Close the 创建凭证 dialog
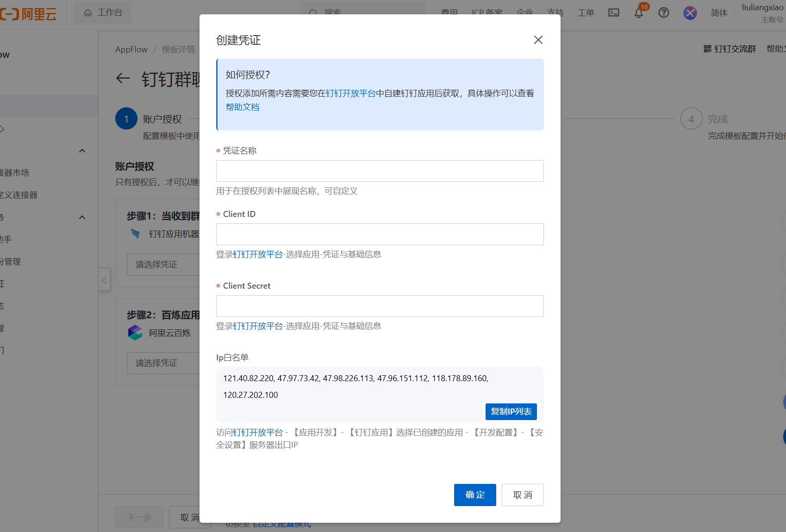The image size is (786, 532). 538,40
